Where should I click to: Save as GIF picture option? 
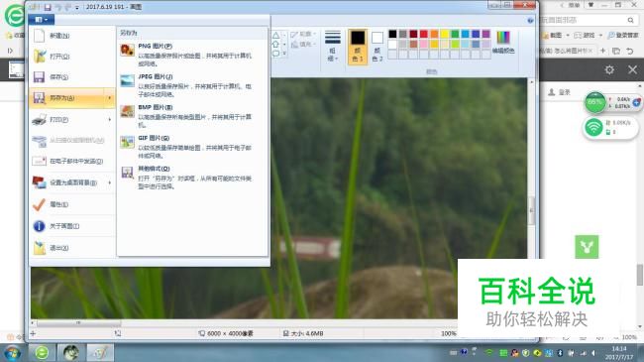[x=192, y=147]
